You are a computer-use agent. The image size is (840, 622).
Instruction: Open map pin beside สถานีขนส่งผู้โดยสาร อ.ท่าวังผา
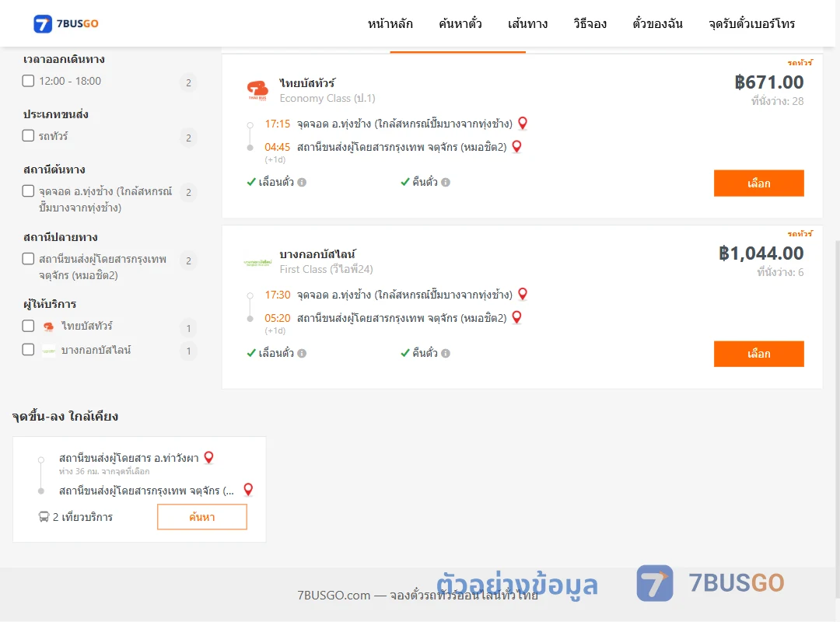tap(209, 457)
